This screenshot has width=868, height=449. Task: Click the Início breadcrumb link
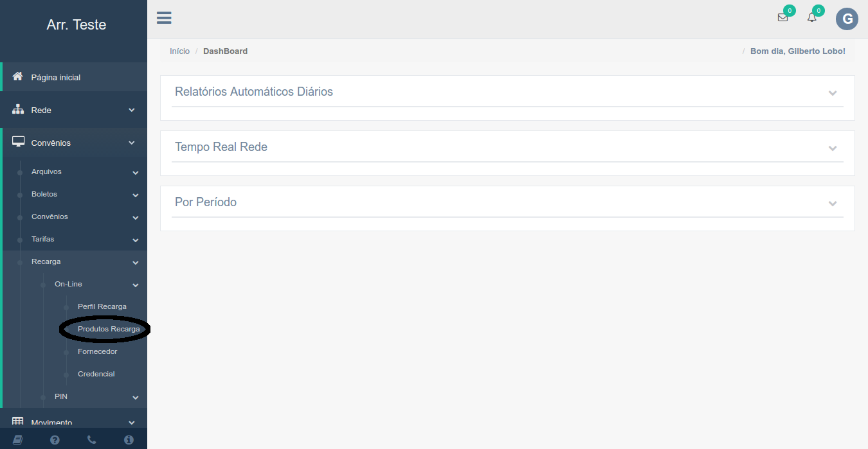(179, 51)
